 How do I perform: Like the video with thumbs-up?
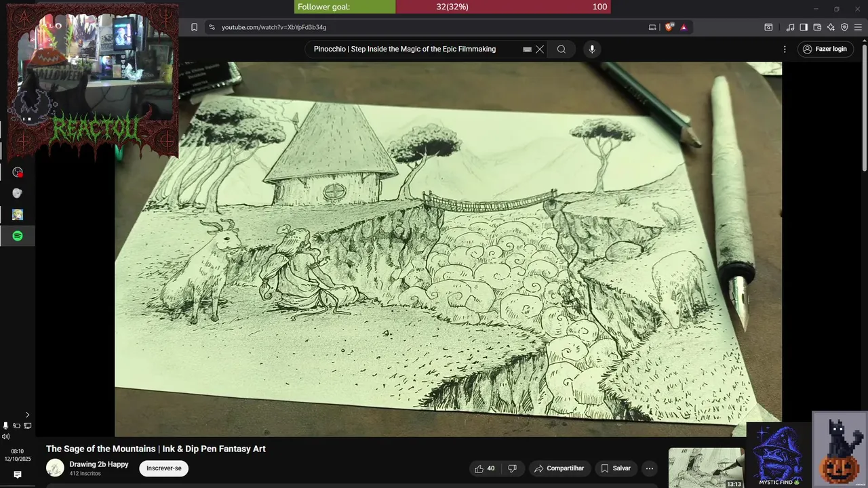point(486,468)
